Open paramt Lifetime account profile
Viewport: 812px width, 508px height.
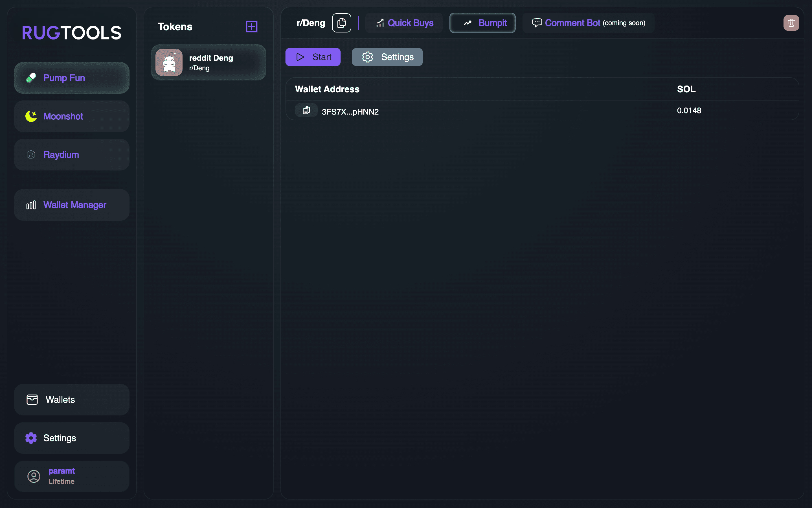72,476
